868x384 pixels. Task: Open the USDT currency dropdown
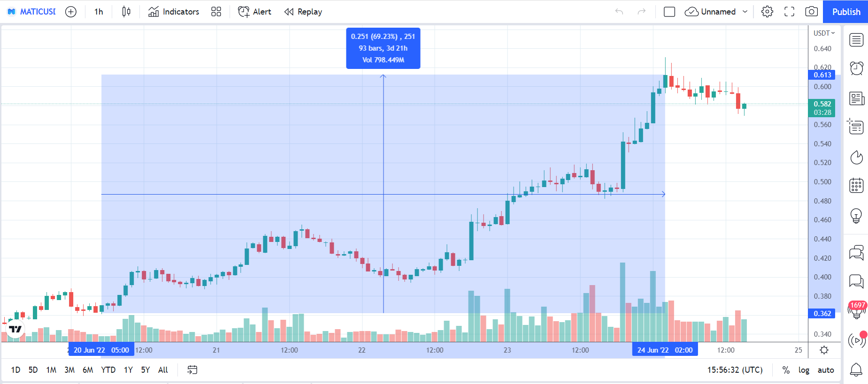[x=824, y=33]
